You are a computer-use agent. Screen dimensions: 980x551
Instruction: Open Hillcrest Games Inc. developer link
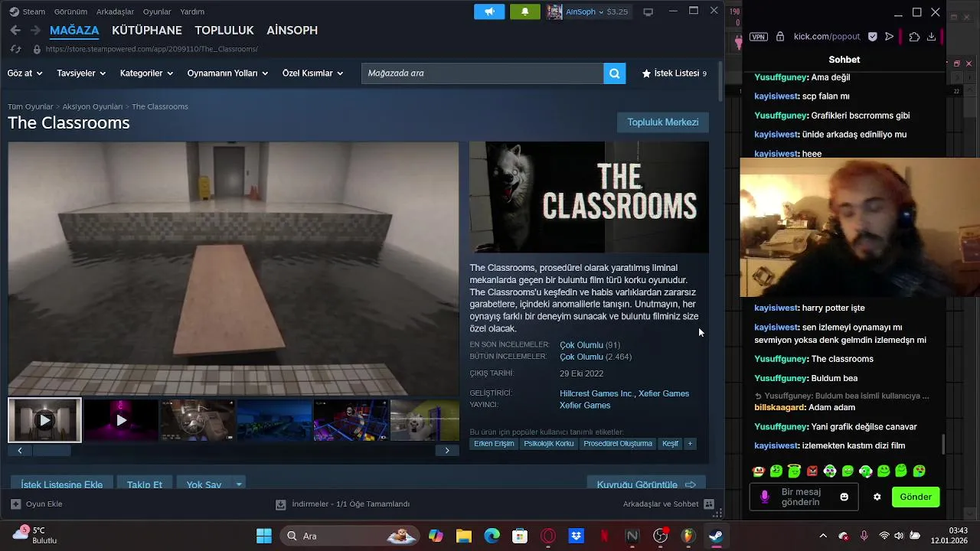[596, 393]
